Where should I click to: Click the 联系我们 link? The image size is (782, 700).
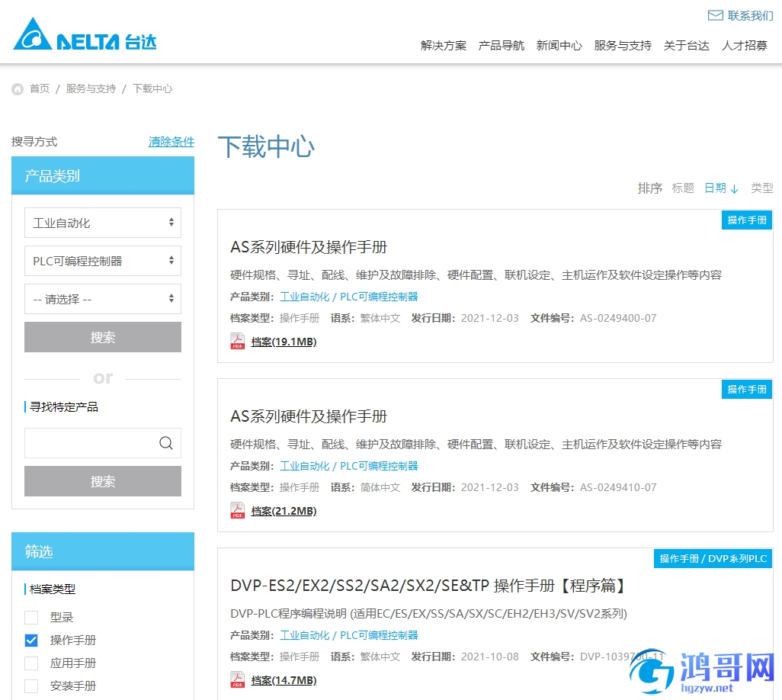[750, 15]
